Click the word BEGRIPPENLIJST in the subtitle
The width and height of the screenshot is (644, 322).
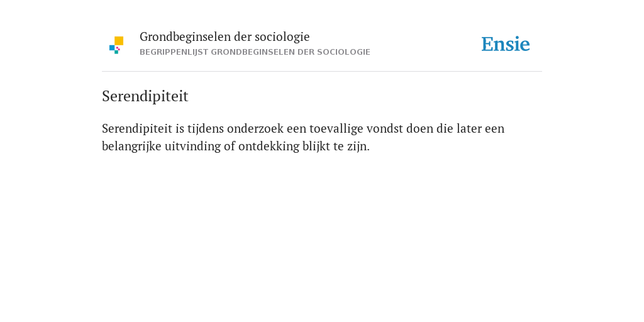coord(174,52)
